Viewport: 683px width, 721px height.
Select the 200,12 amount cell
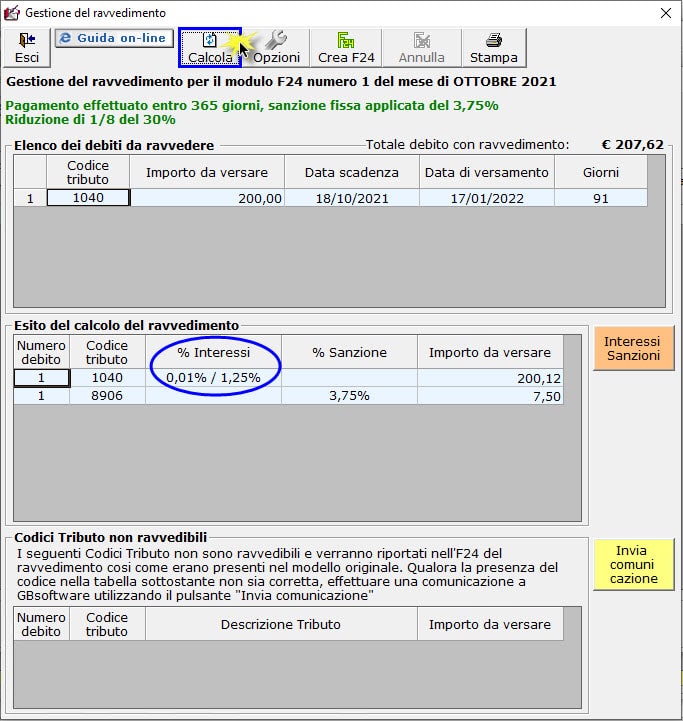click(490, 378)
